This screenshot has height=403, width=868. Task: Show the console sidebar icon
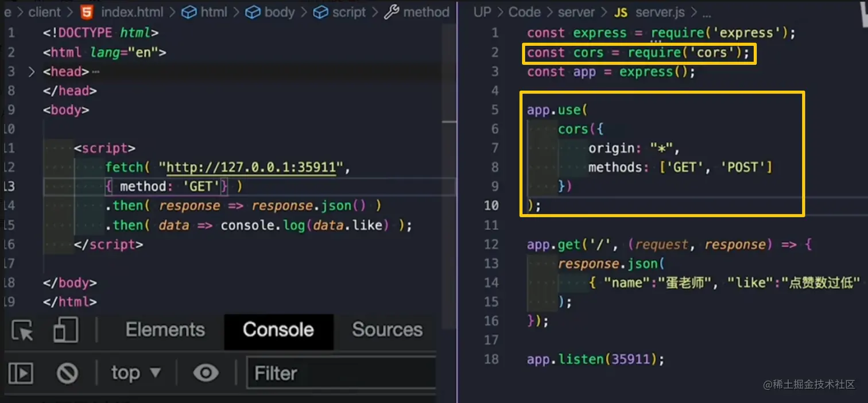coord(20,374)
